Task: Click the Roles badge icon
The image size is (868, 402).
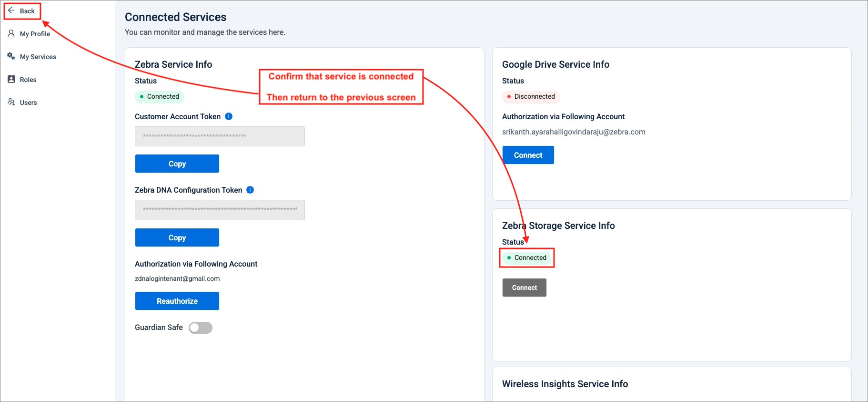Action: coord(11,79)
